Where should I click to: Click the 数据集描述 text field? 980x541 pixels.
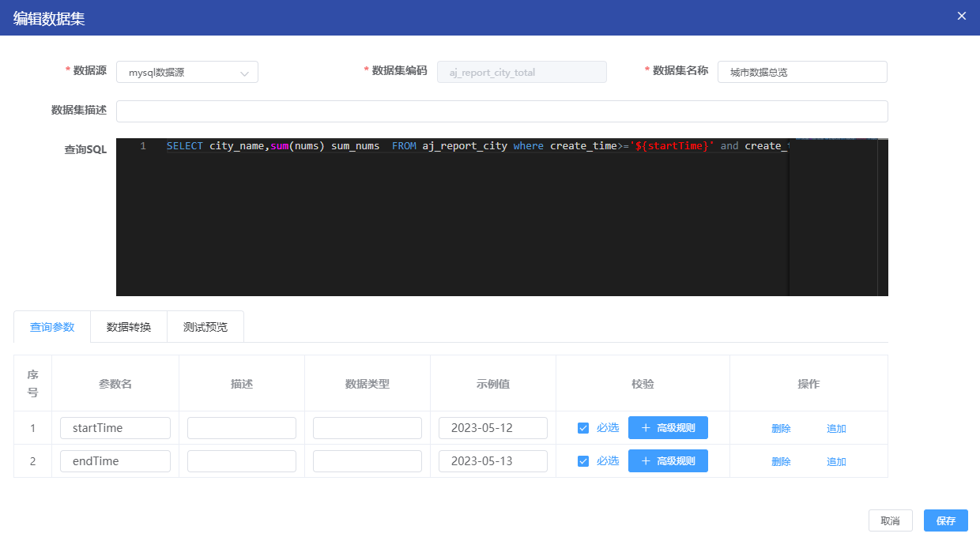click(x=502, y=111)
